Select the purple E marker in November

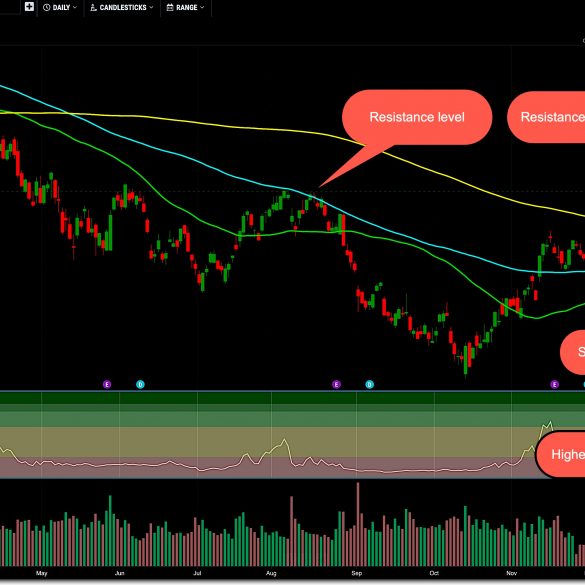[x=554, y=384]
